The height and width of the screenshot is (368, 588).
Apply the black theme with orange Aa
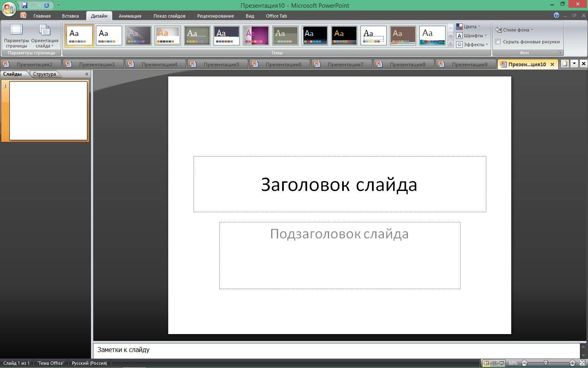[344, 36]
